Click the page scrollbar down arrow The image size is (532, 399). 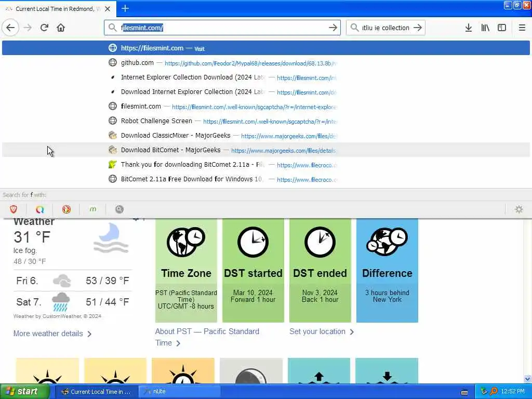(527, 379)
